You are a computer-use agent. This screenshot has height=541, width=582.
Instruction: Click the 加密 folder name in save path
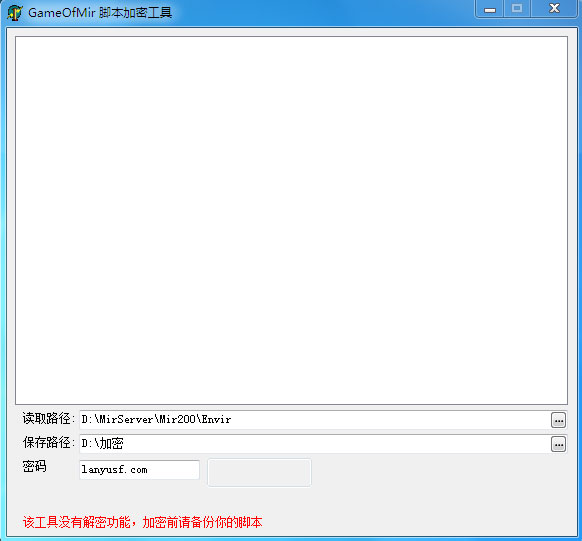click(x=112, y=444)
